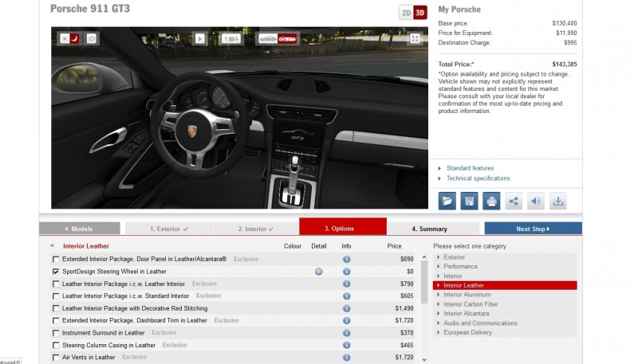Click the camera rotation view icon
Screen dimensions: 638x364
[231, 38]
